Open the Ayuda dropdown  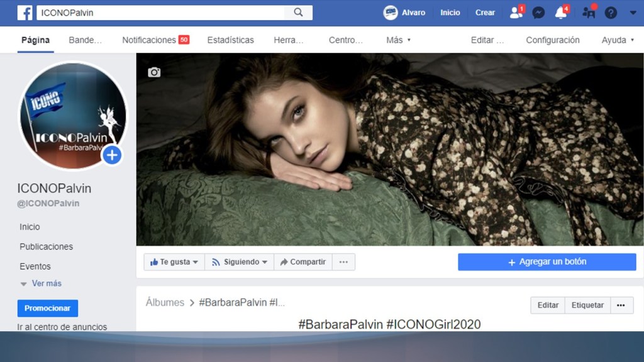click(618, 40)
